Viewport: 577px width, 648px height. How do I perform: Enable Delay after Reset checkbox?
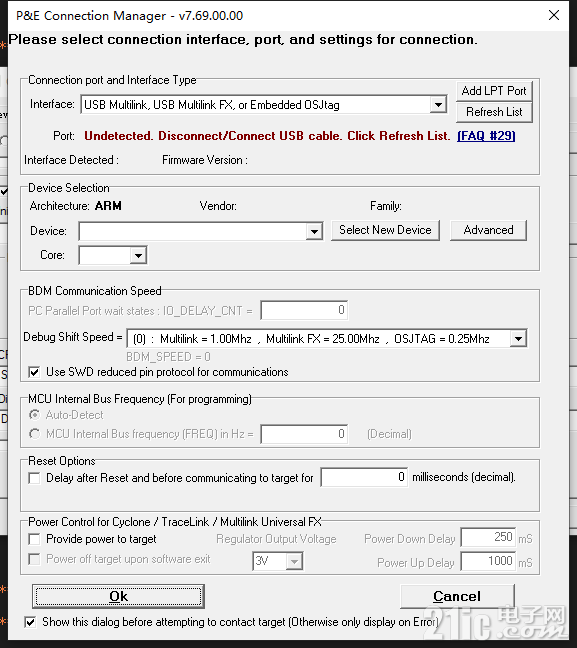click(x=34, y=478)
